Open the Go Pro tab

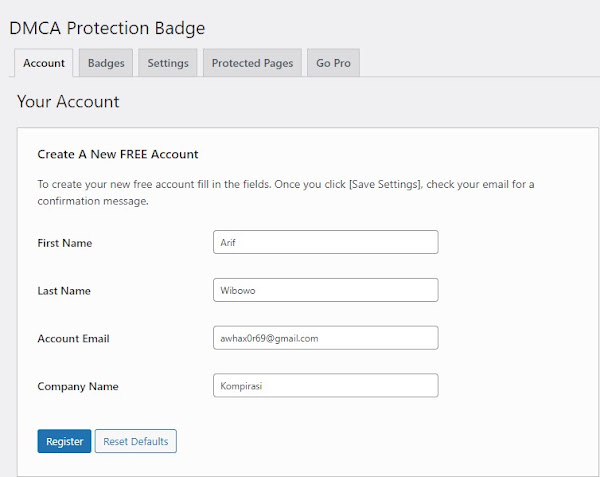(x=333, y=63)
